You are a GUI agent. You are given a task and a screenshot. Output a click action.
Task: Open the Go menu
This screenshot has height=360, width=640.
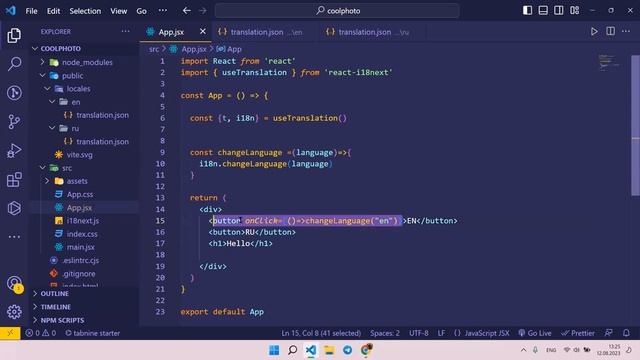tap(141, 11)
